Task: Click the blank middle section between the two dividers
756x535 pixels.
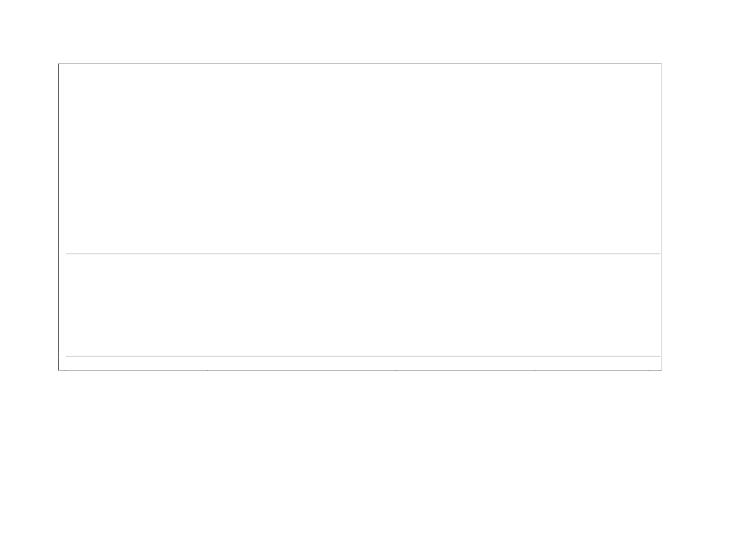Action: (x=360, y=305)
